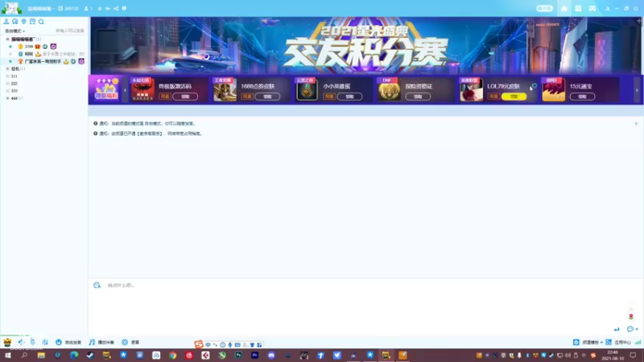The height and width of the screenshot is (362, 644).
Task: Toggle the microphone icon in bottom bar
Action: 32,342
